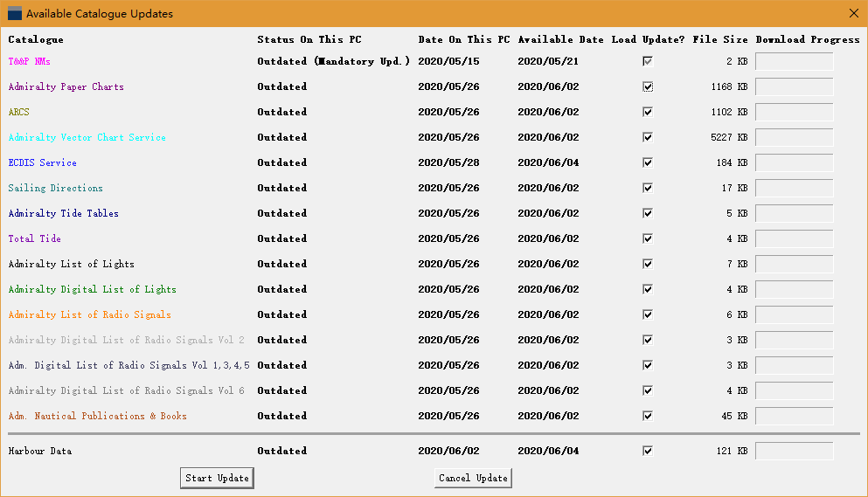Viewport: 868px width, 497px height.
Task: Click 5227 KB file size value
Action: pos(729,137)
